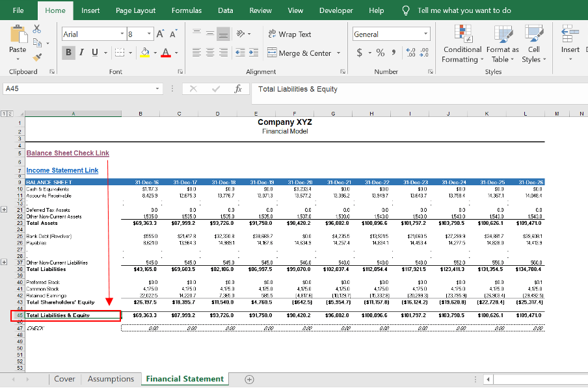Open the General number format dropdown
Image resolution: width=588 pixels, height=388 pixels.
pyautogui.click(x=426, y=34)
